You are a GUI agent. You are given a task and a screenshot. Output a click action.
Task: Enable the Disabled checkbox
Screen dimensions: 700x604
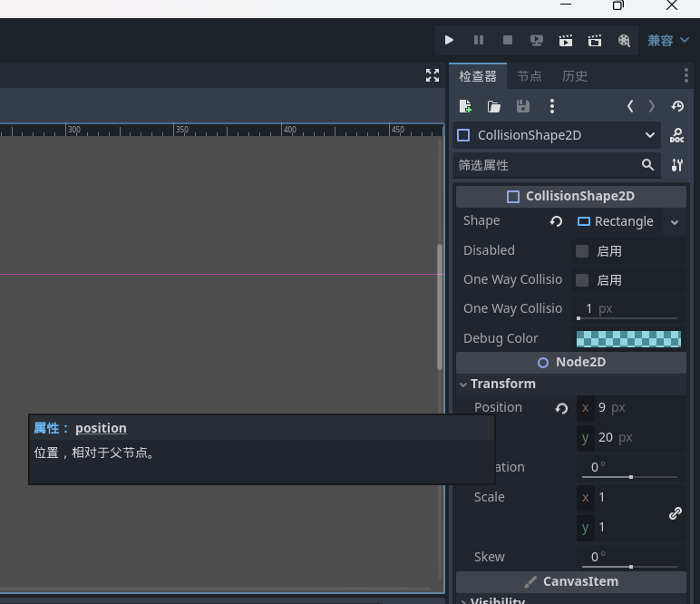coord(583,251)
